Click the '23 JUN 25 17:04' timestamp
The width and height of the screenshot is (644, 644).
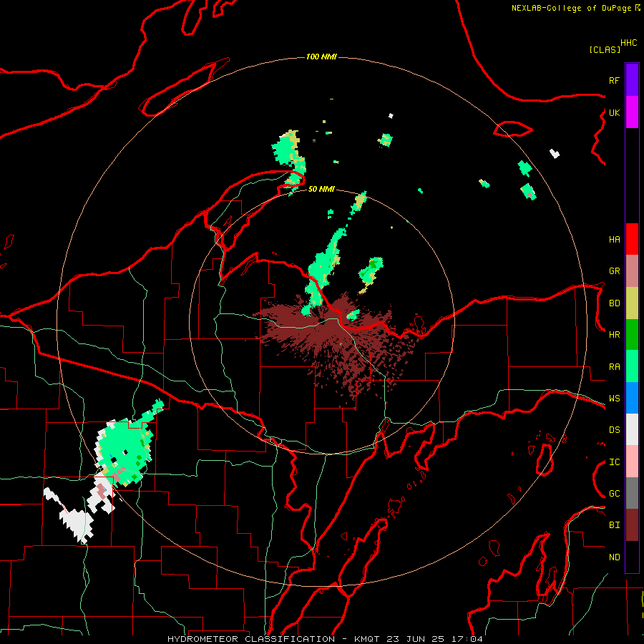coord(434,639)
